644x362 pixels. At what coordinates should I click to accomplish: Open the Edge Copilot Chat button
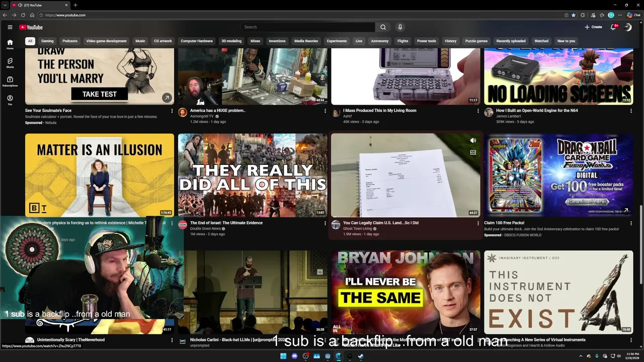(x=633, y=15)
